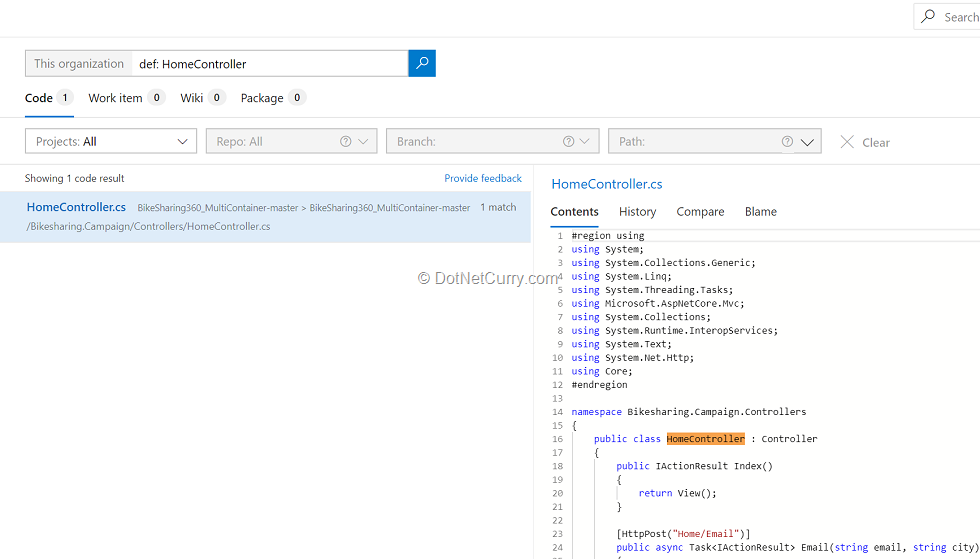
Task: Select the Code results tab
Action: click(x=39, y=98)
